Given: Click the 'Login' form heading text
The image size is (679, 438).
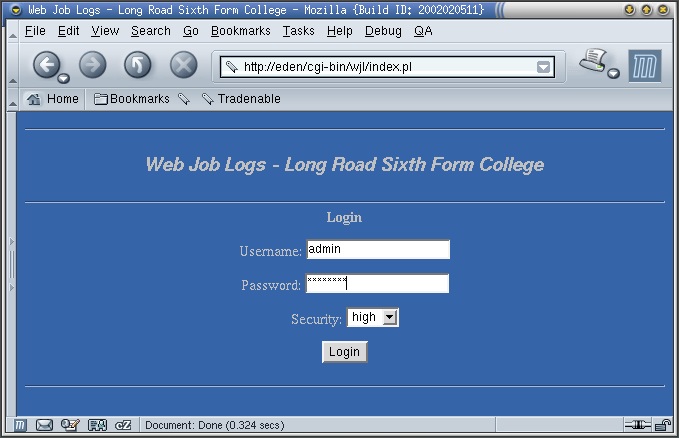Looking at the screenshot, I should [x=344, y=217].
